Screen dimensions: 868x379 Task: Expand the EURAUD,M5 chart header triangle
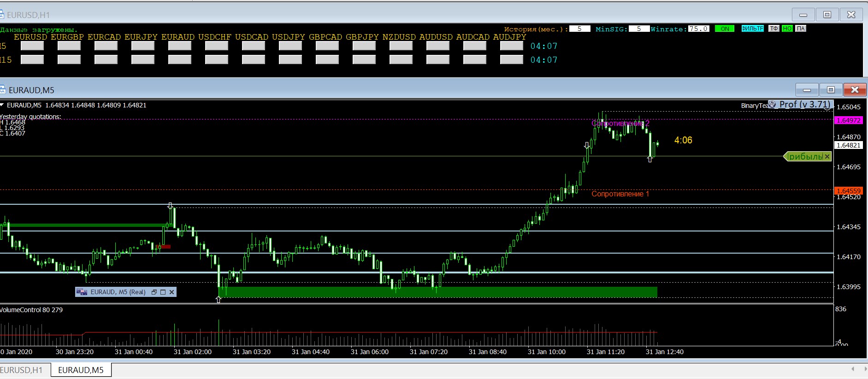coord(2,105)
